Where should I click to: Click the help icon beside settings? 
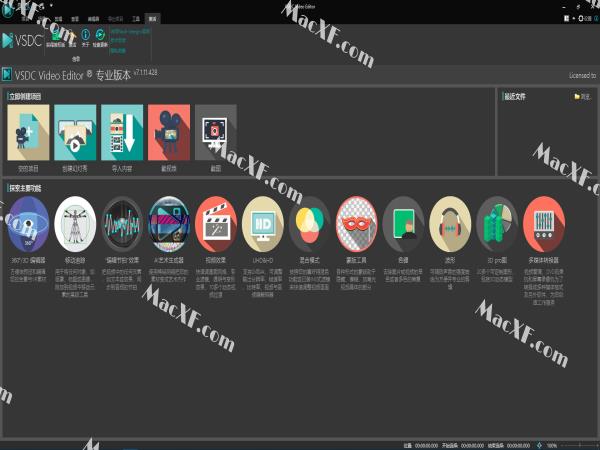[597, 18]
